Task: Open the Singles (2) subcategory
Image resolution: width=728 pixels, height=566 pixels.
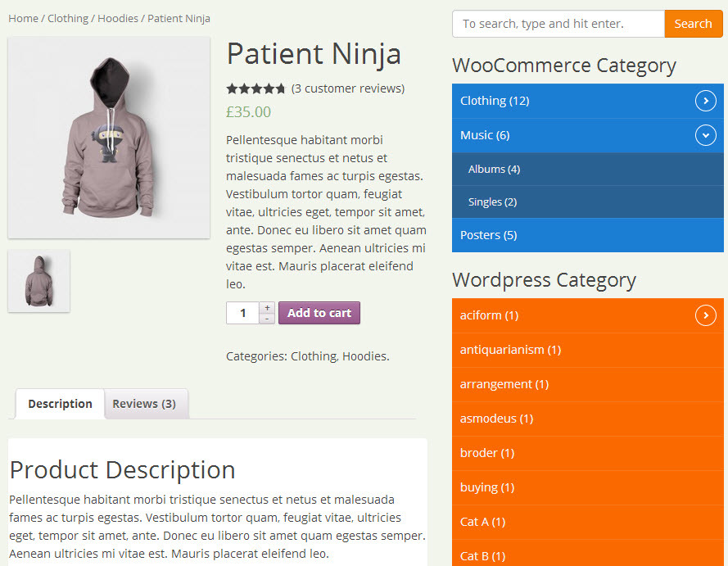Action: [492, 202]
